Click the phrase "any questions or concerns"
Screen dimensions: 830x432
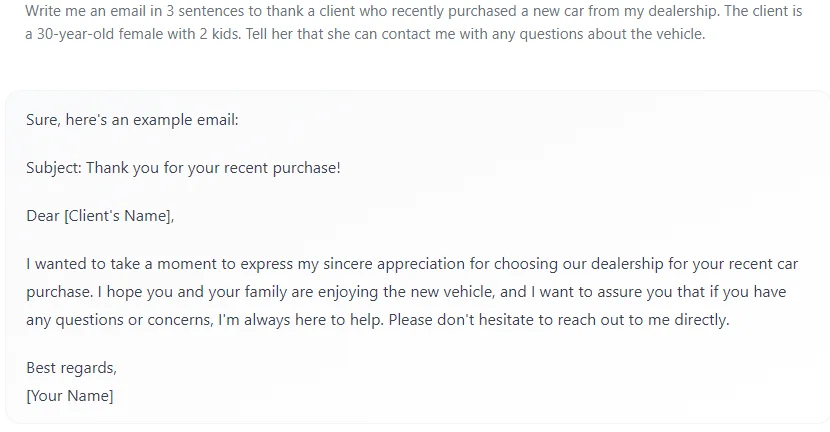[119, 320]
